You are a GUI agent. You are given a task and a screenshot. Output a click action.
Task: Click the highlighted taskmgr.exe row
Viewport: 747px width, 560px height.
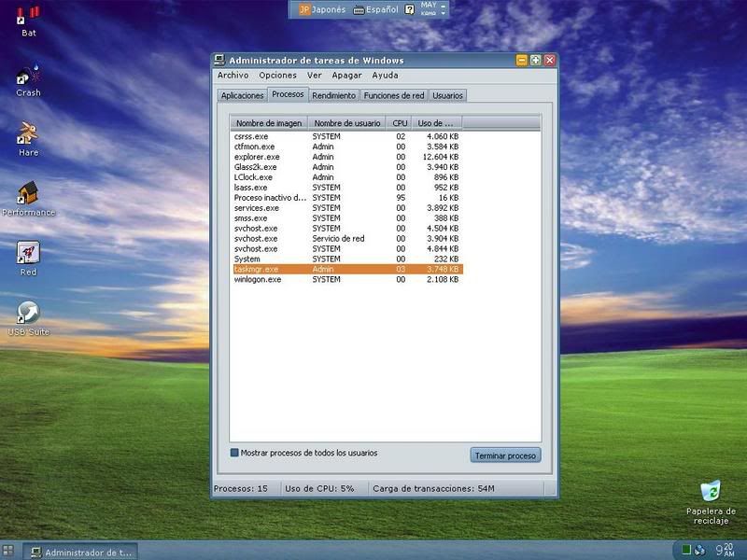346,269
